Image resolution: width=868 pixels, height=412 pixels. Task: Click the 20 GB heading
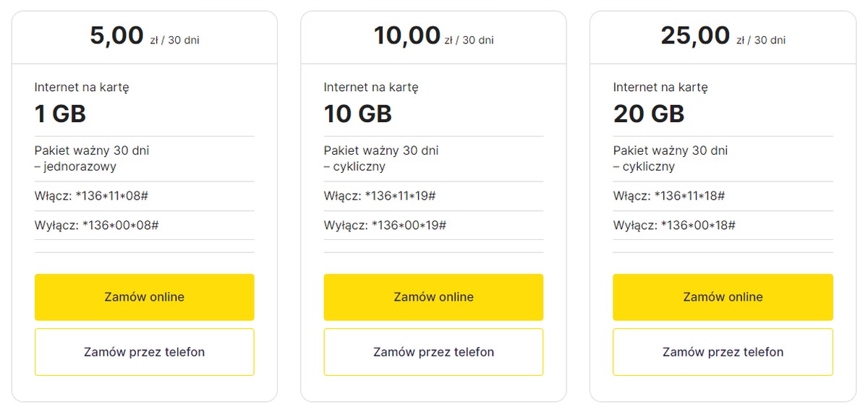648,113
